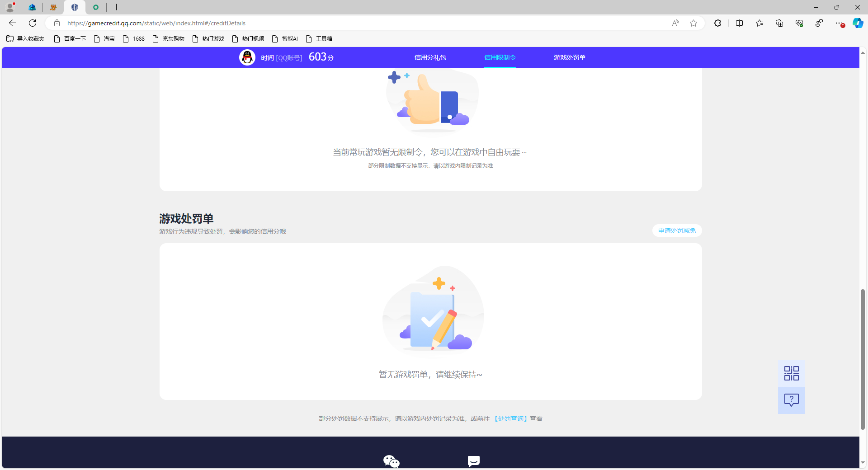This screenshot has height=470, width=868.
Task: Go back with the browser back arrow
Action: (x=13, y=23)
